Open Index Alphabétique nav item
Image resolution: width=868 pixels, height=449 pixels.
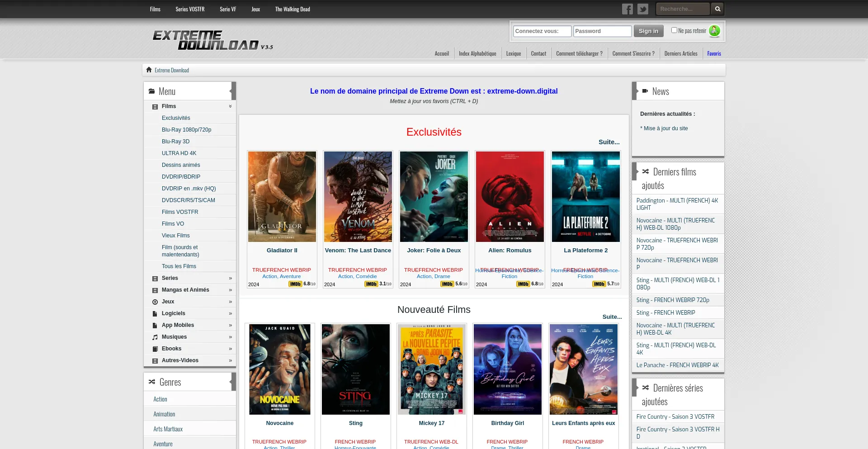tap(477, 53)
